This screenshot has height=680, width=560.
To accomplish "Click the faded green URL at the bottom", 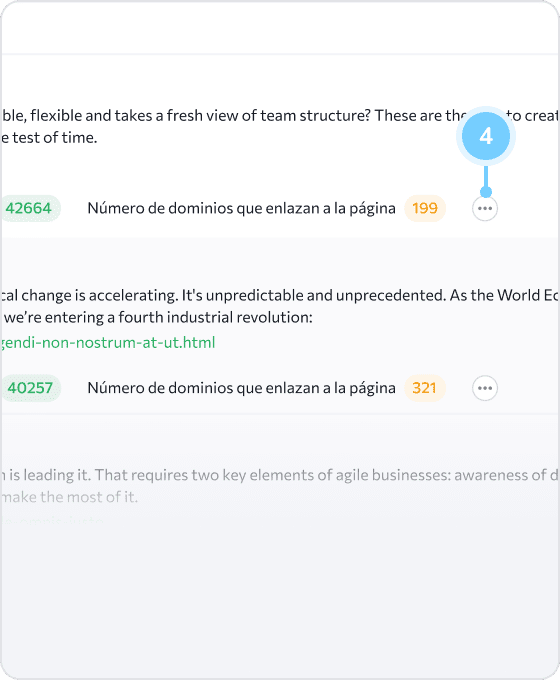I will [x=52, y=520].
